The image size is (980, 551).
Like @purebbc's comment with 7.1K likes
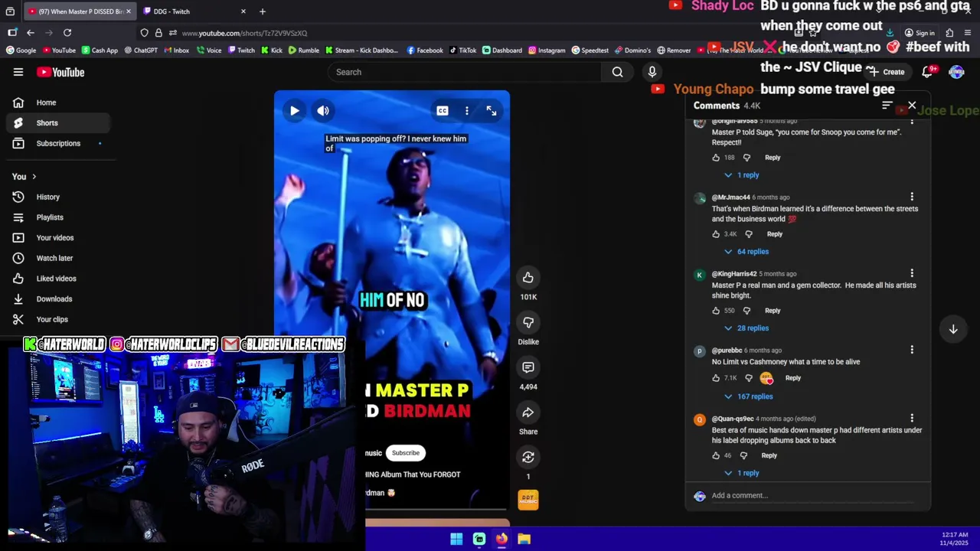pos(716,378)
